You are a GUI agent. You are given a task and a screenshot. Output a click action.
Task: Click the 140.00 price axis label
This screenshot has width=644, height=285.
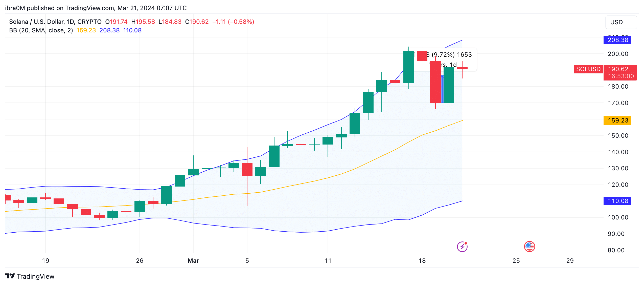tap(618, 152)
